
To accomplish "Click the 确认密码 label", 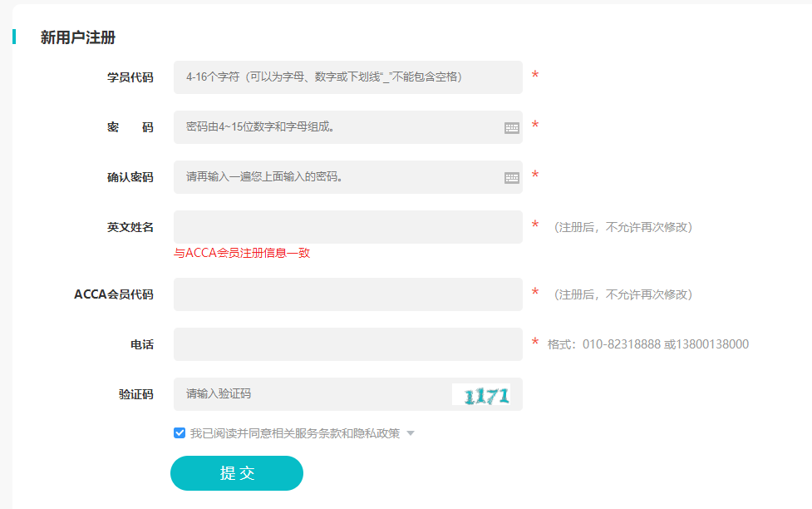I will 130,177.
